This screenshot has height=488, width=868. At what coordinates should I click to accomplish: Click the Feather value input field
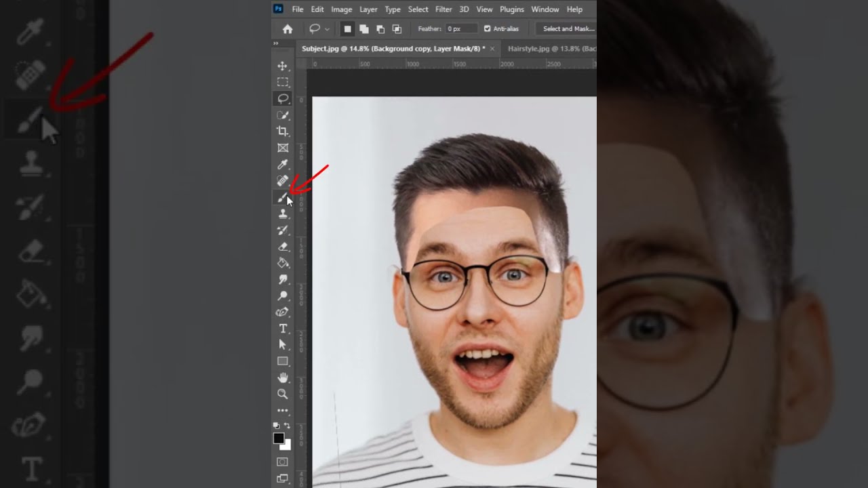click(x=461, y=29)
